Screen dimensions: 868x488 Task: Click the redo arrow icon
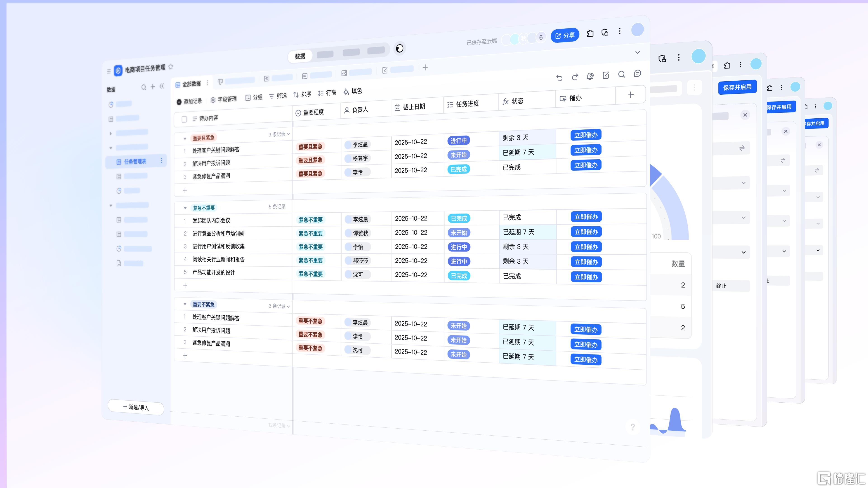pos(575,77)
